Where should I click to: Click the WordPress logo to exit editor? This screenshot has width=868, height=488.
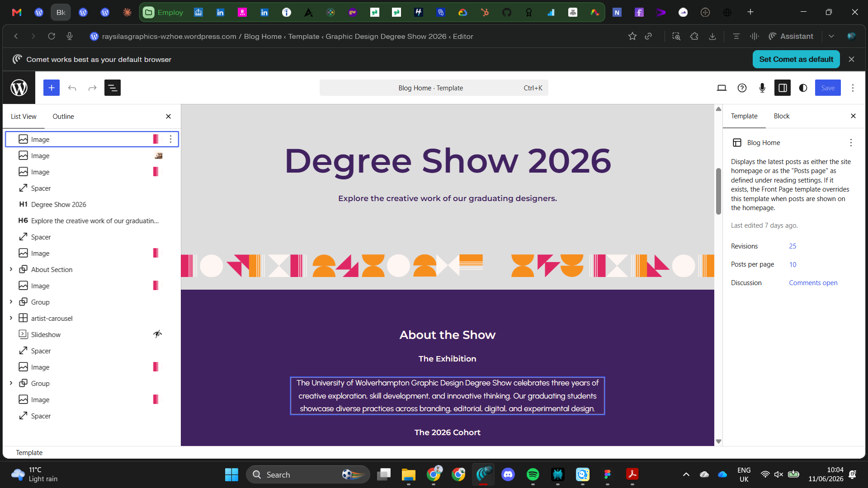[19, 88]
